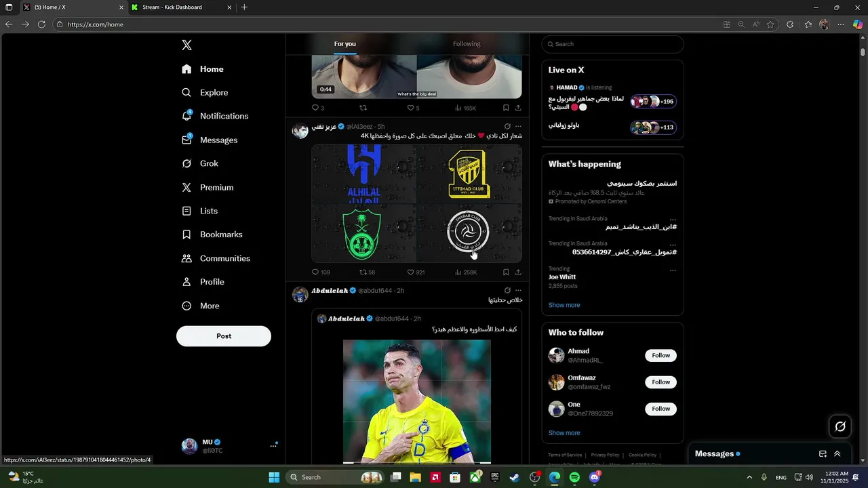
Task: Share the club logos post
Action: point(518,272)
